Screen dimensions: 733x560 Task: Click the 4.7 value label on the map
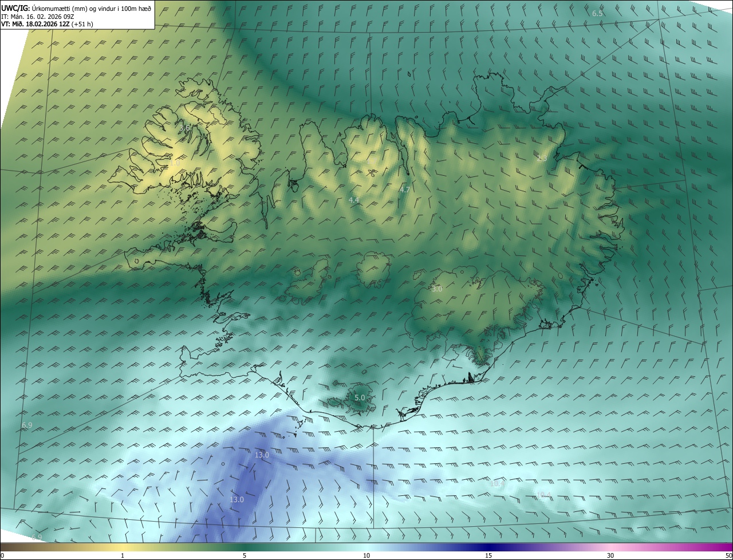[405, 190]
